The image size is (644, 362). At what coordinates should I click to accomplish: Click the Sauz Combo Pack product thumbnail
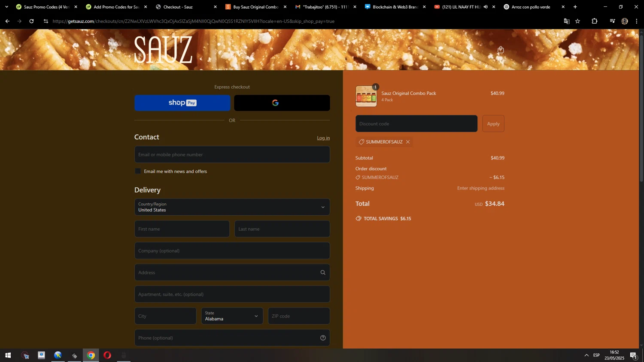click(366, 96)
